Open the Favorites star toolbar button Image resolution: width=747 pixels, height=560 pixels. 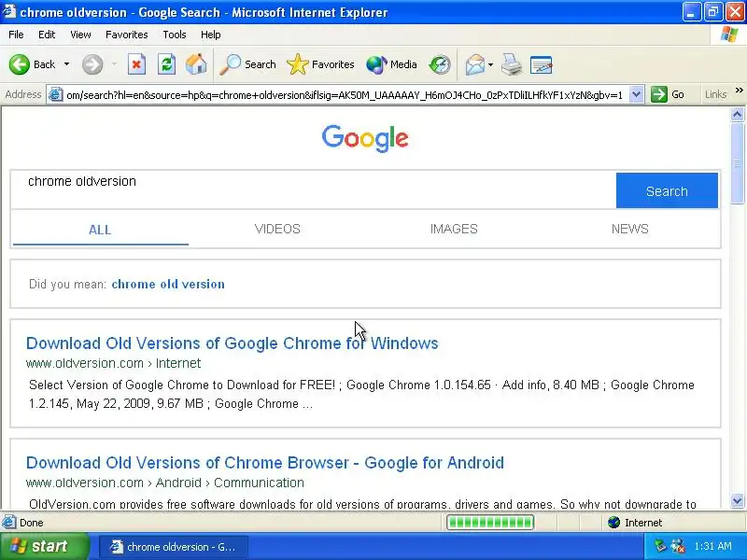point(320,64)
